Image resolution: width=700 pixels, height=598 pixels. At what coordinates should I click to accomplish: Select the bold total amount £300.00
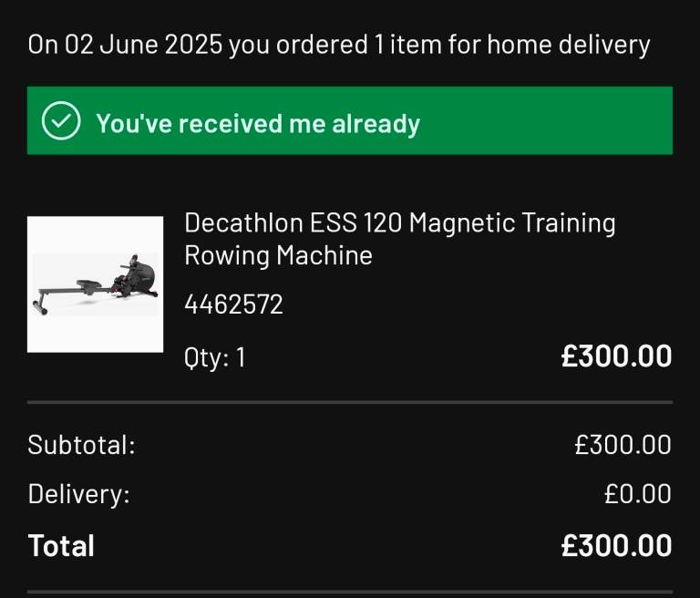[616, 545]
